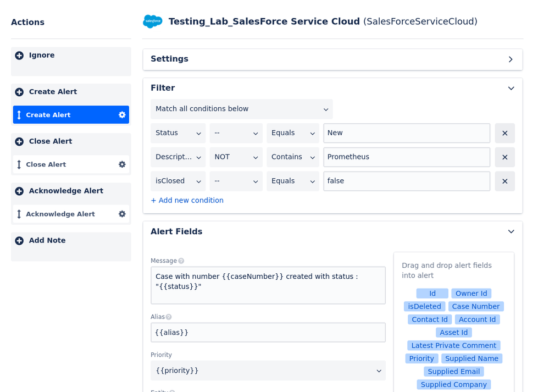This screenshot has height=392, width=549.
Task: Click the Contact Id field tag
Action: (x=430, y=319)
